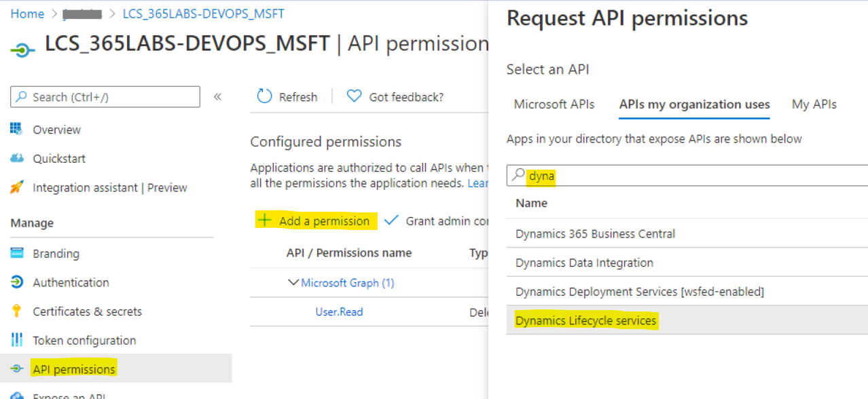Viewport: 868px width, 399px height.
Task: Open Overview menu item
Action: [x=57, y=130]
